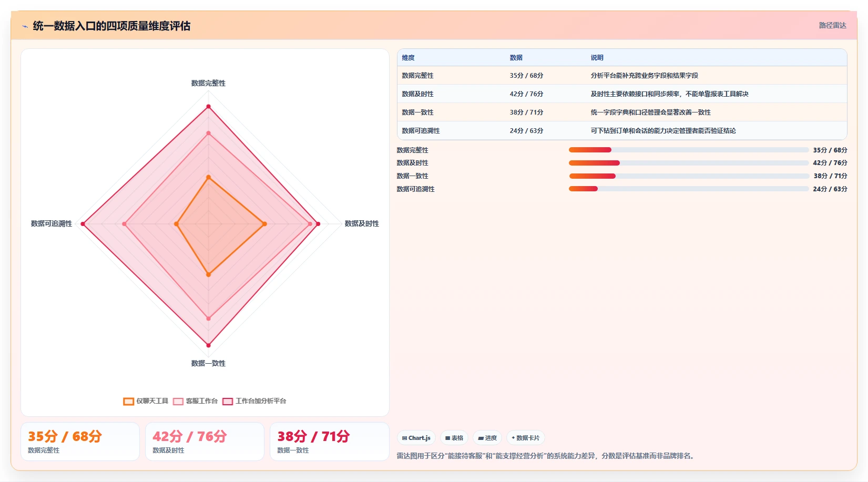
Task: Click the 统一字段字典和口径管理 description cell
Action: coord(651,112)
